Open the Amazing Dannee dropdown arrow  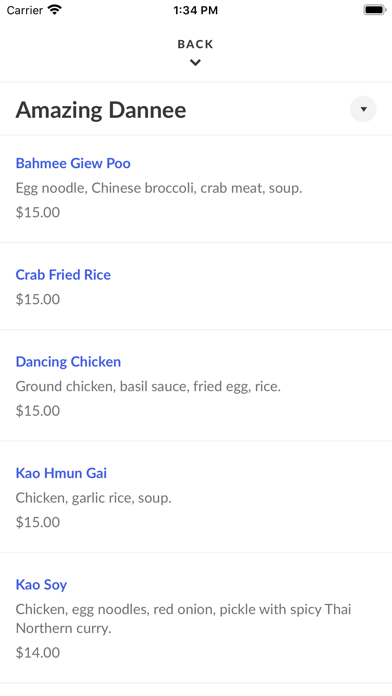pos(363,109)
